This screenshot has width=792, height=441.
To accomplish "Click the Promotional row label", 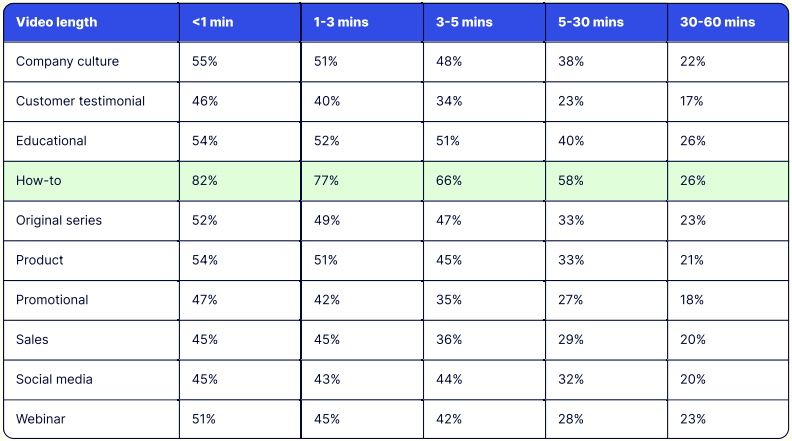I will click(52, 300).
